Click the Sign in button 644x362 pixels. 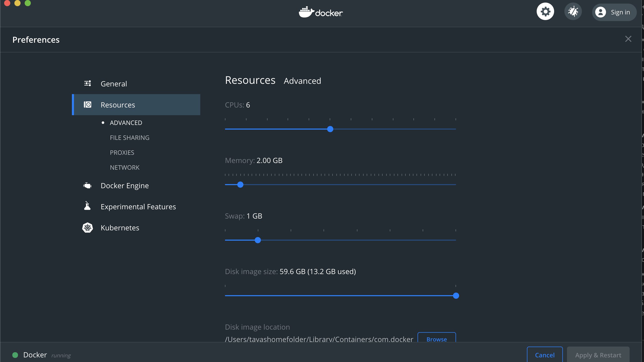tap(614, 12)
